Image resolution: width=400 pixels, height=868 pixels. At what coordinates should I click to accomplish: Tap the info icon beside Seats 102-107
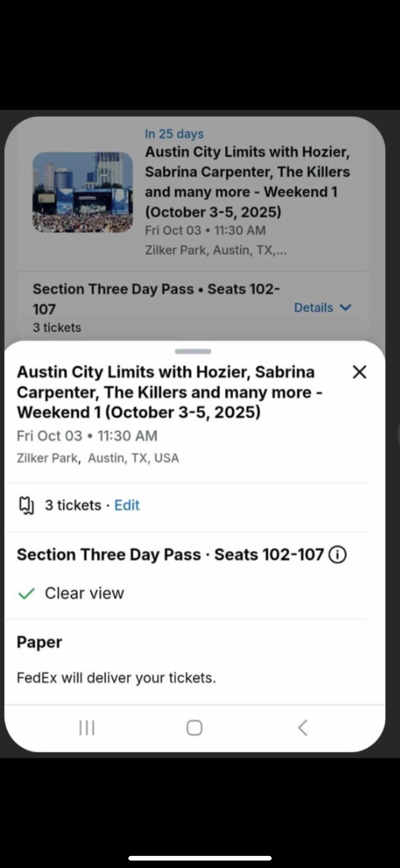pos(337,555)
